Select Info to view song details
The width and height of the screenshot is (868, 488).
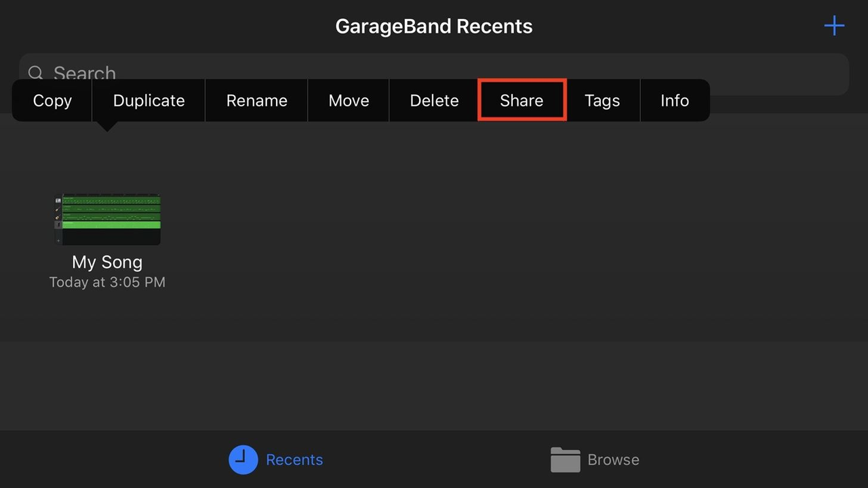point(675,100)
